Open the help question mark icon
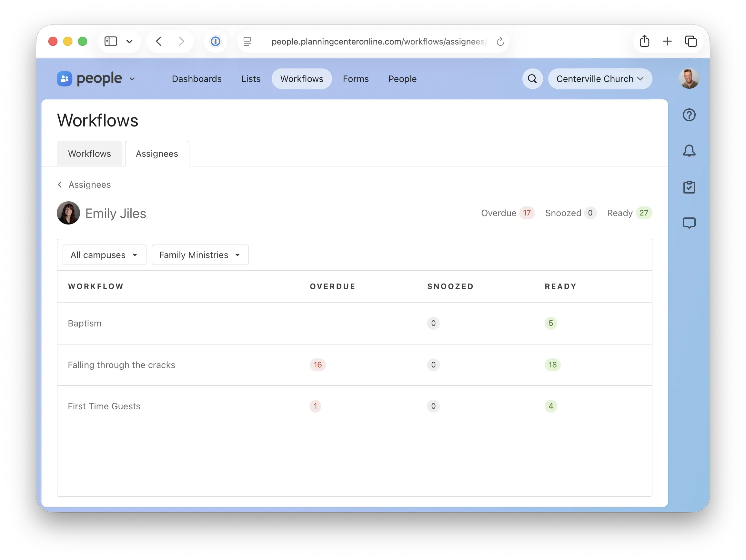The width and height of the screenshot is (746, 560). coord(689,115)
